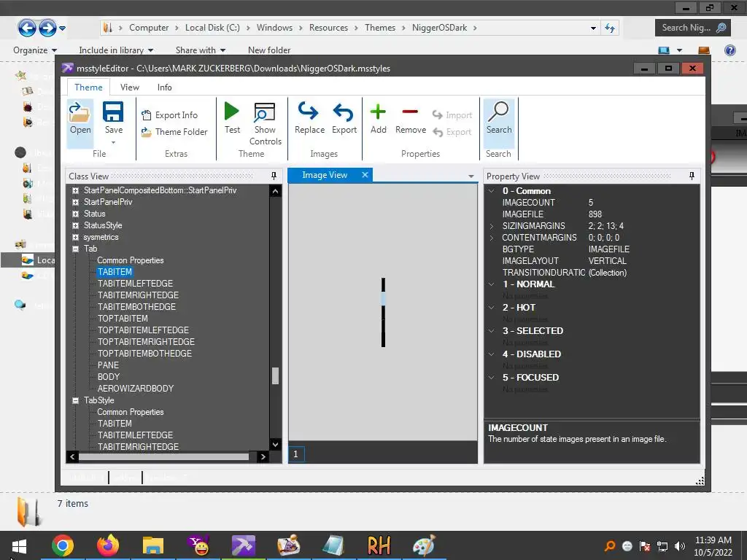Open Google Chrome from taskbar
The width and height of the screenshot is (747, 560).
pos(63,545)
